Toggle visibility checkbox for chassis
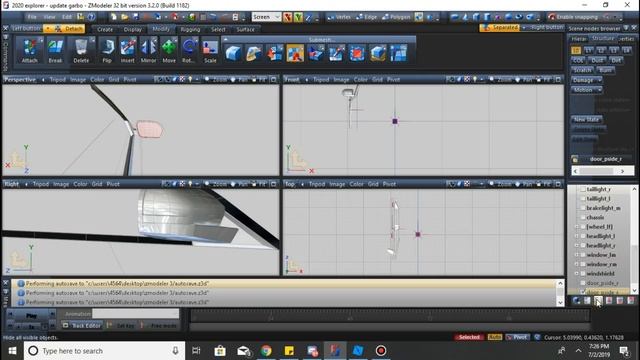 pyautogui.click(x=583, y=218)
